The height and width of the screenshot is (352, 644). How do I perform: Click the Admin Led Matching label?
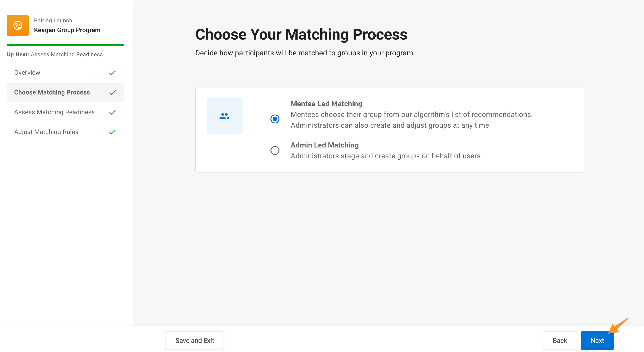325,145
